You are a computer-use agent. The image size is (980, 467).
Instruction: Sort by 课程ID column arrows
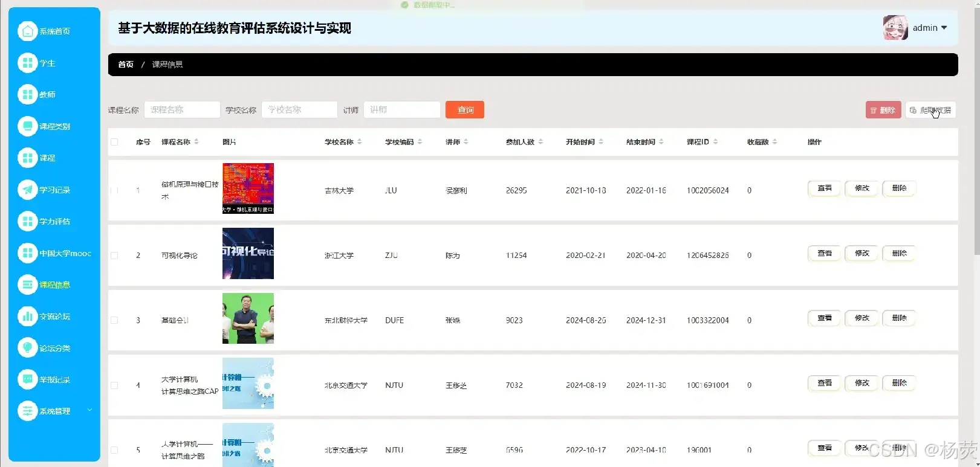click(x=716, y=142)
